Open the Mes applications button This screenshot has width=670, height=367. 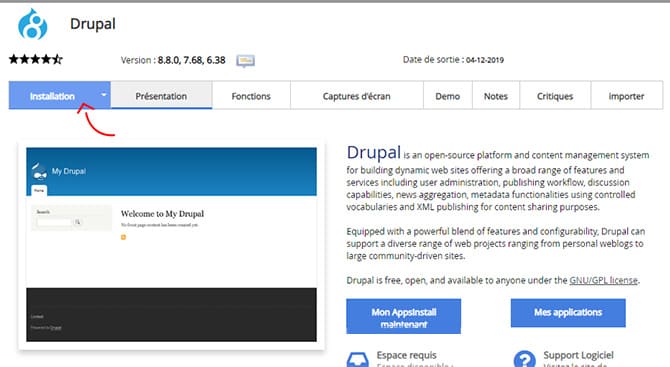click(x=568, y=313)
